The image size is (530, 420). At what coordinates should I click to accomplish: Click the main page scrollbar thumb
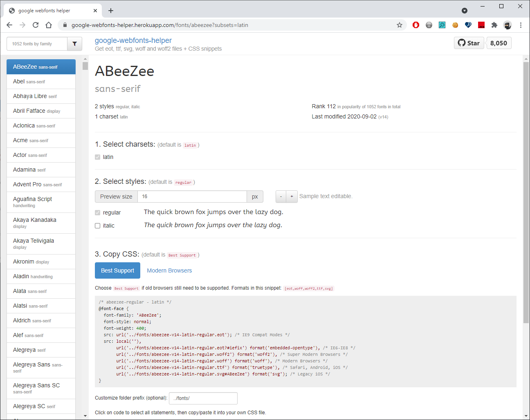526,192
